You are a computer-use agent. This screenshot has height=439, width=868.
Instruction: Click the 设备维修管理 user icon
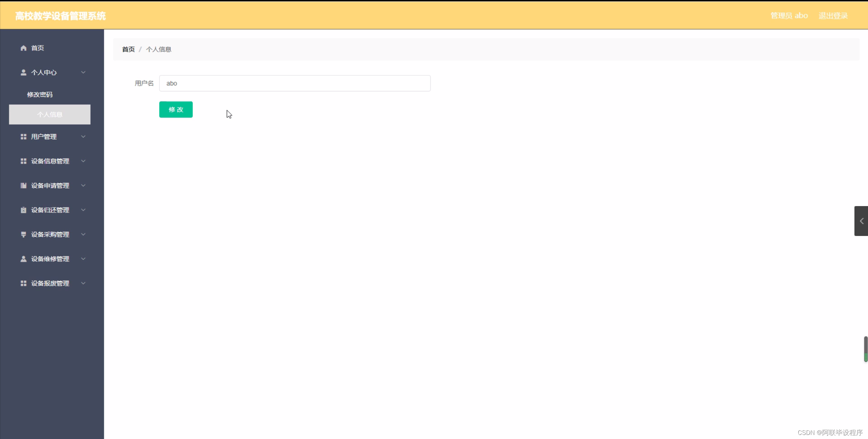[23, 259]
